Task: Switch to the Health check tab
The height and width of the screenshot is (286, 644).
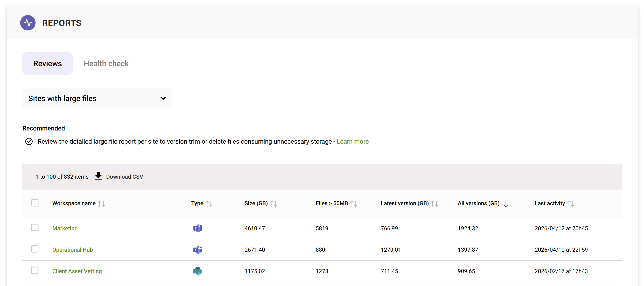Action: (x=106, y=63)
